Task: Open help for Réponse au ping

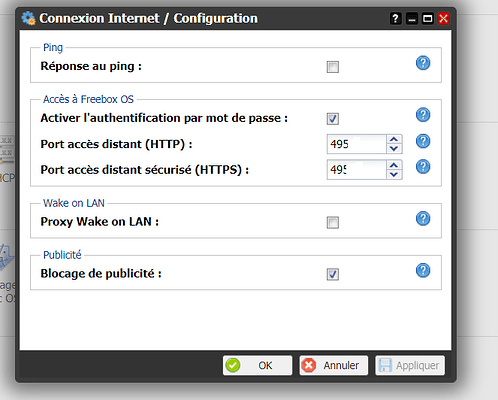Action: pos(423,63)
